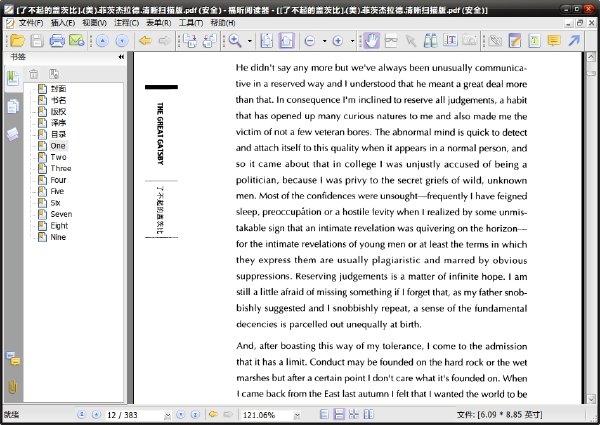Select the Three bookmark

click(61, 168)
